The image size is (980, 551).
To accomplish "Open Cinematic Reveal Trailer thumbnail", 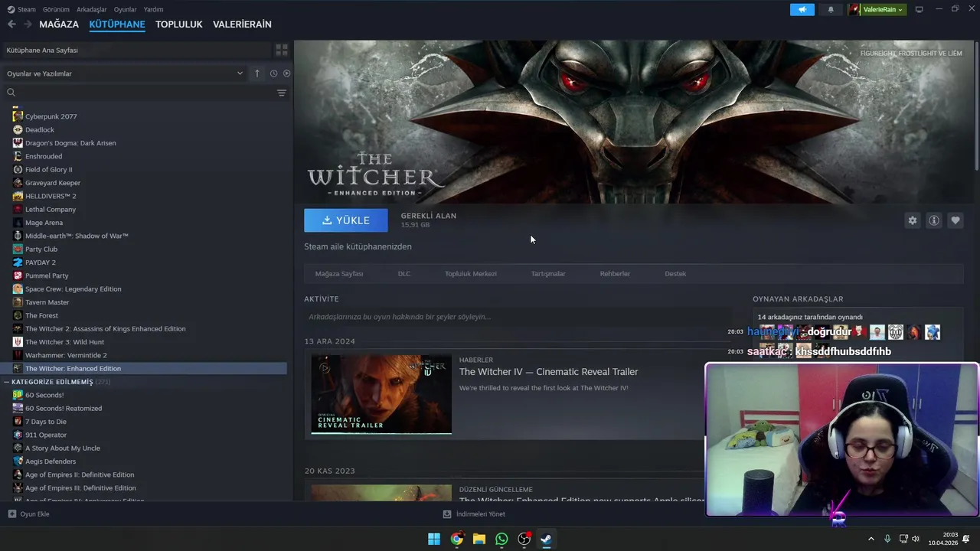I will 381,394.
